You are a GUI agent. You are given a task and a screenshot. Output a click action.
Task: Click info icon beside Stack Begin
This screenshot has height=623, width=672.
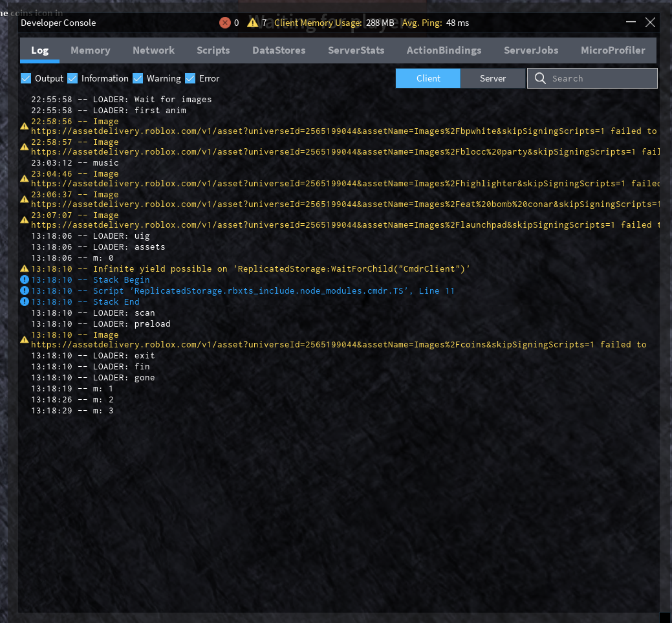(25, 279)
